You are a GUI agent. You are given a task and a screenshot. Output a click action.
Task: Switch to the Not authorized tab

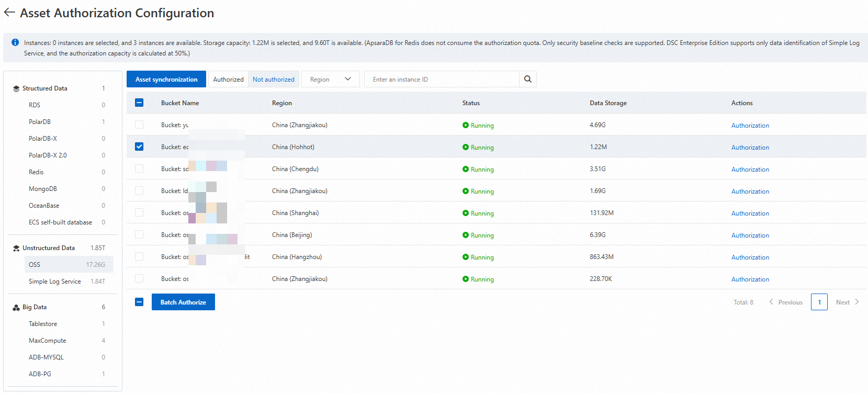point(273,79)
